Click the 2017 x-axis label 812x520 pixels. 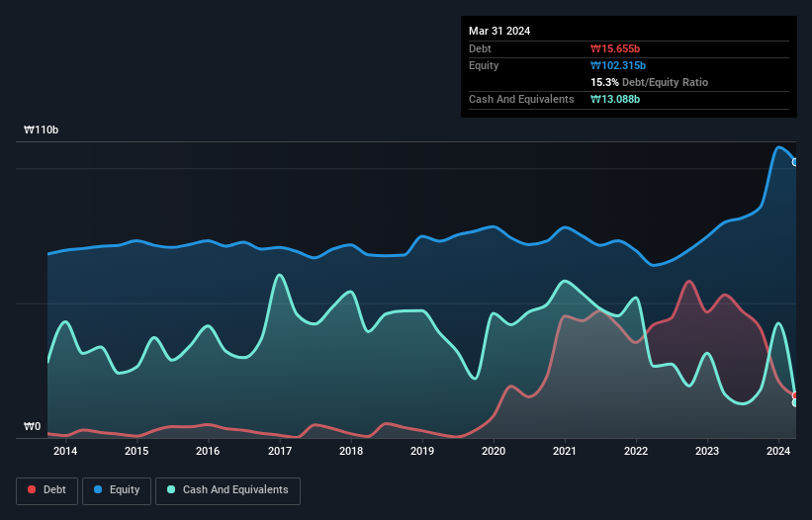pos(280,451)
